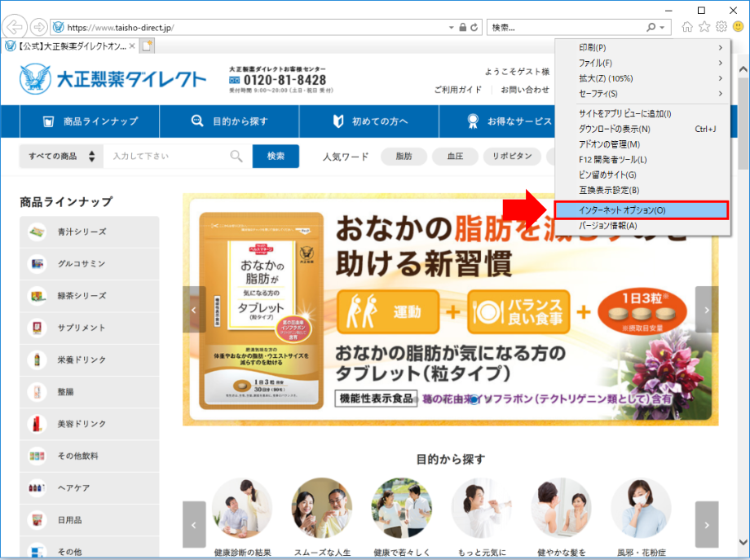Open 日用品 in the sidebar

(x=90, y=520)
